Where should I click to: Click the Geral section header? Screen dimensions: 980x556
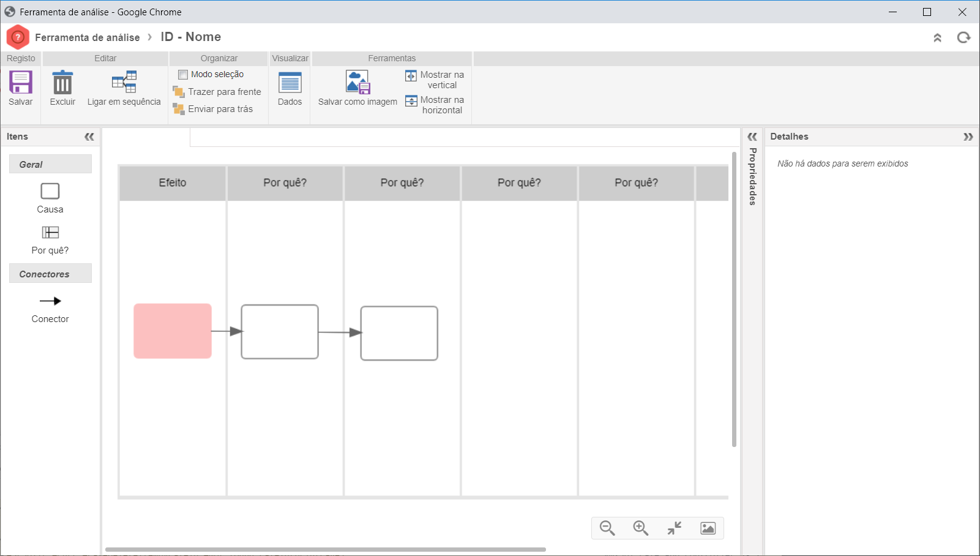pos(50,164)
